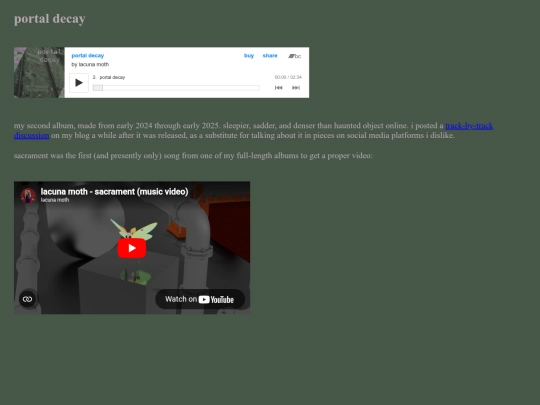Play the portal decay track in Bandcamp player
Image resolution: width=540 pixels, height=405 pixels.
[79, 83]
